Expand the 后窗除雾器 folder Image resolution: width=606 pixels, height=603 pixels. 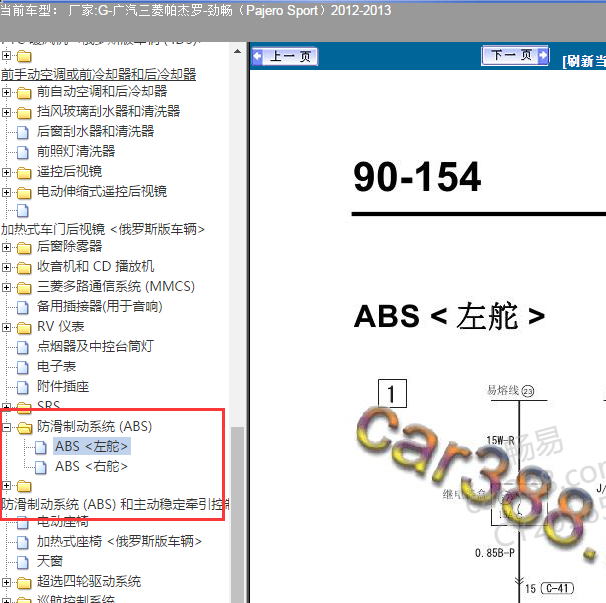[6, 247]
